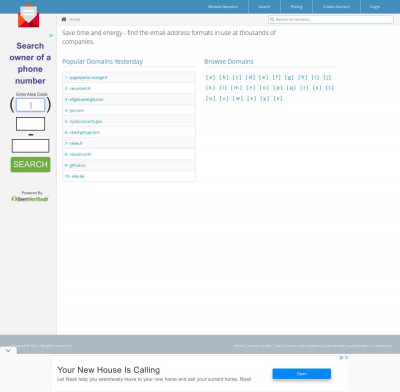Open the faq footer link
The width and height of the screenshot is (400, 392).
click(x=279, y=346)
